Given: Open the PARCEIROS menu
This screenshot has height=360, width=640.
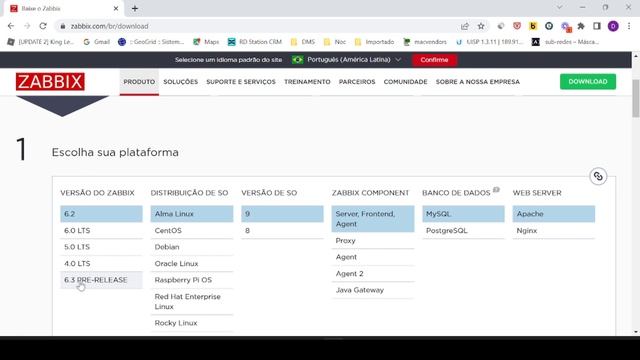Looking at the screenshot, I should pyautogui.click(x=357, y=82).
